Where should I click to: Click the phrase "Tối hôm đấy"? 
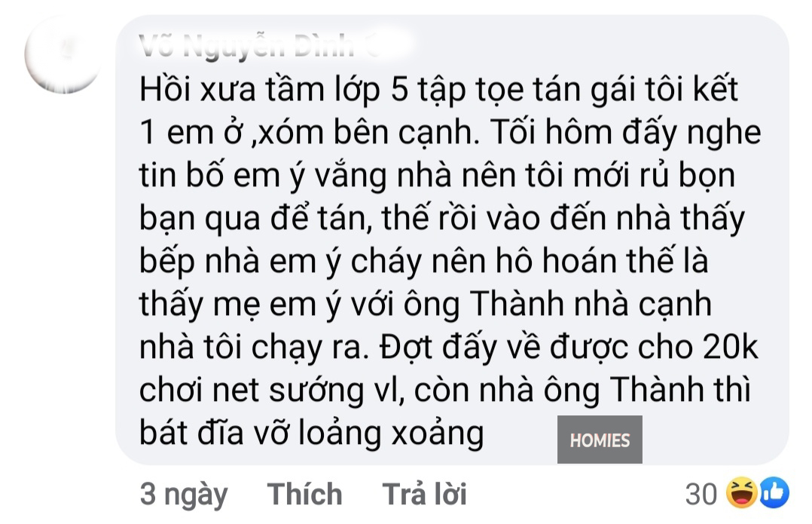tap(583, 132)
